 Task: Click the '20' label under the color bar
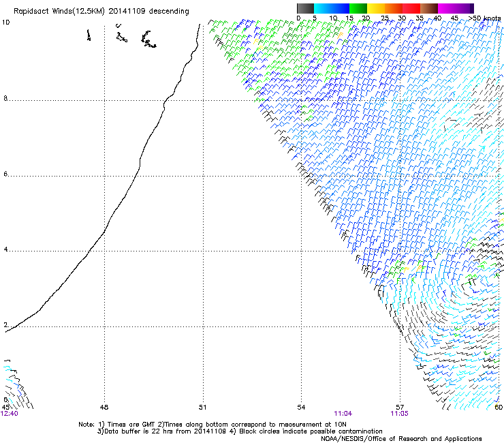point(366,18)
